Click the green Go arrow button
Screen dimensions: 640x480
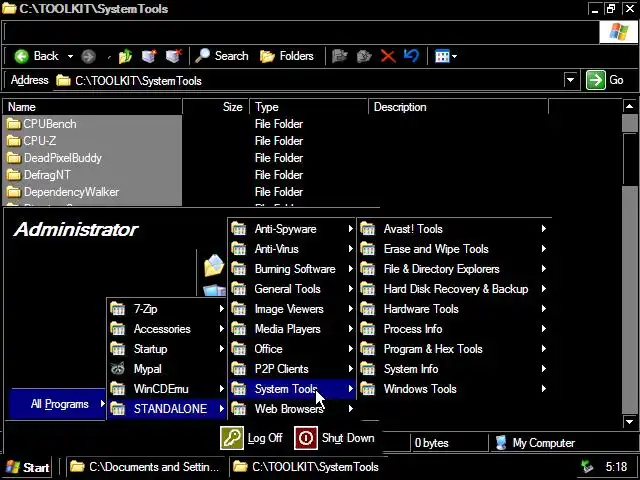click(x=596, y=80)
